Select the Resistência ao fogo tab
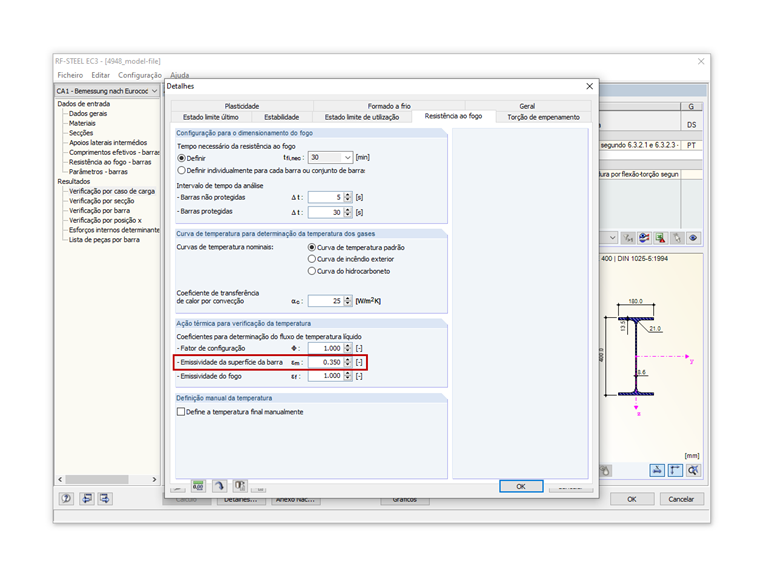Screen dimensions: 760x570 tap(454, 116)
